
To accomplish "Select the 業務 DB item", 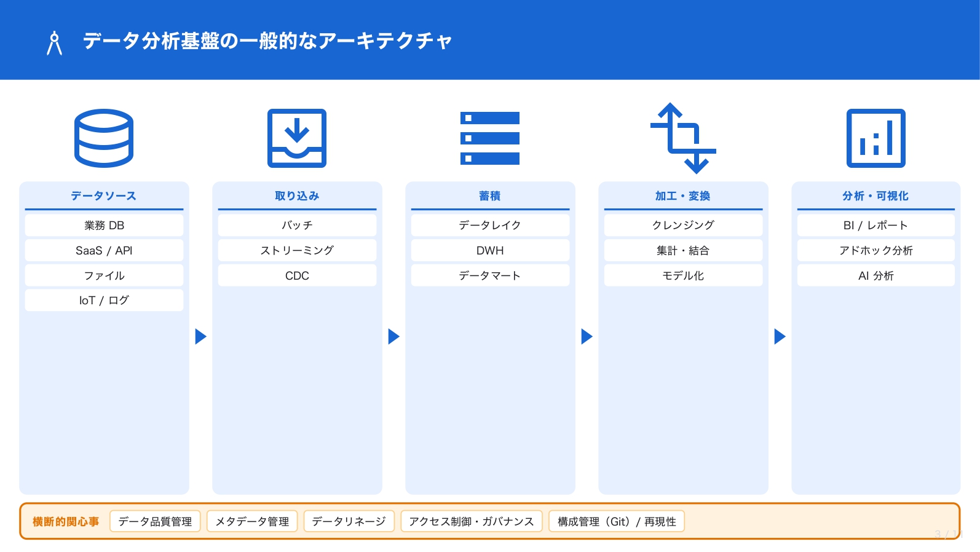I will pyautogui.click(x=104, y=226).
